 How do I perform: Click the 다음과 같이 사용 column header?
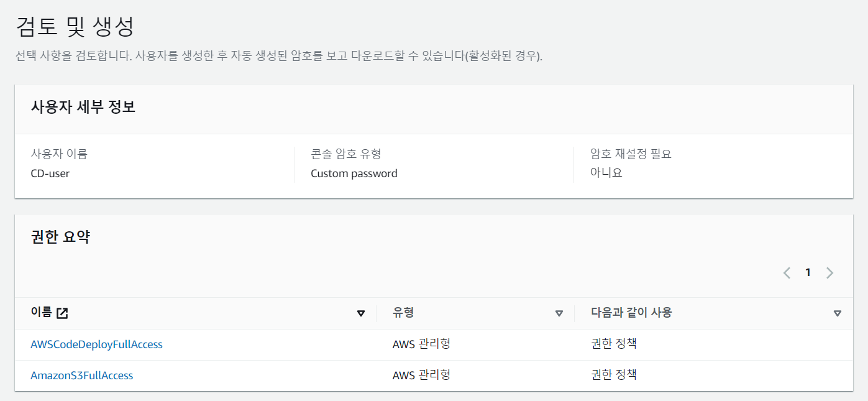click(631, 313)
